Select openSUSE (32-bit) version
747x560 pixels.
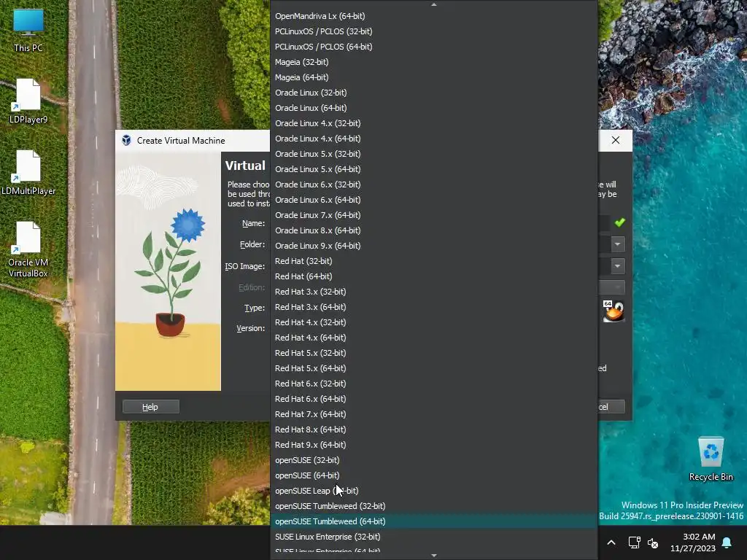pos(433,460)
